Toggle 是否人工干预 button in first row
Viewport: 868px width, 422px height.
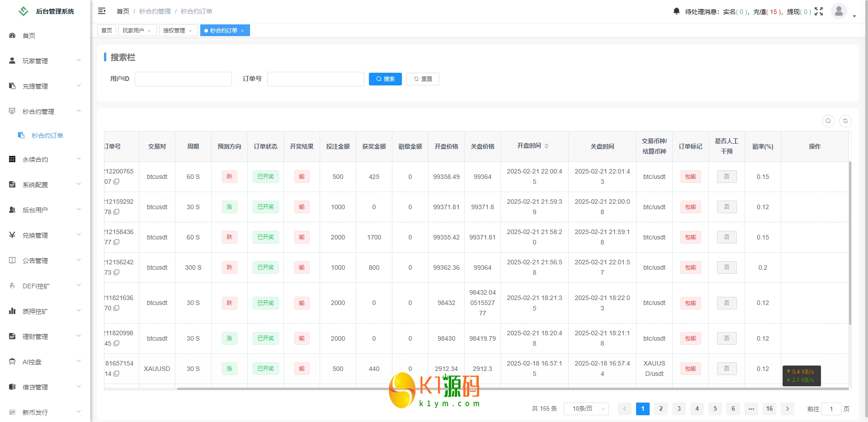726,177
